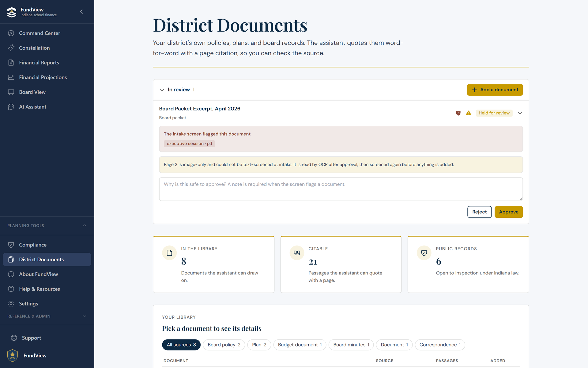Click the yellow warning triangle icon

pyautogui.click(x=469, y=113)
